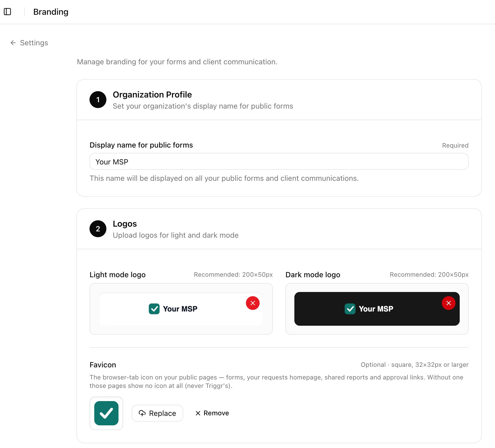
Task: Click "Upload logos for light and dark mode"
Action: [176, 235]
